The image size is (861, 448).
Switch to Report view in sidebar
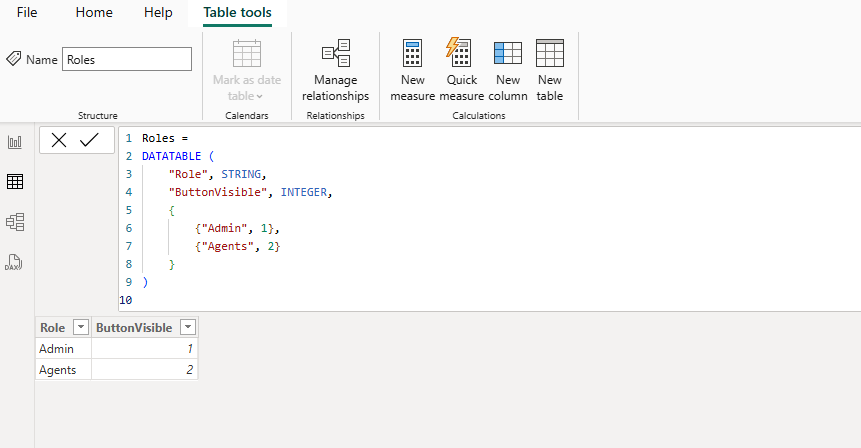[x=15, y=142]
